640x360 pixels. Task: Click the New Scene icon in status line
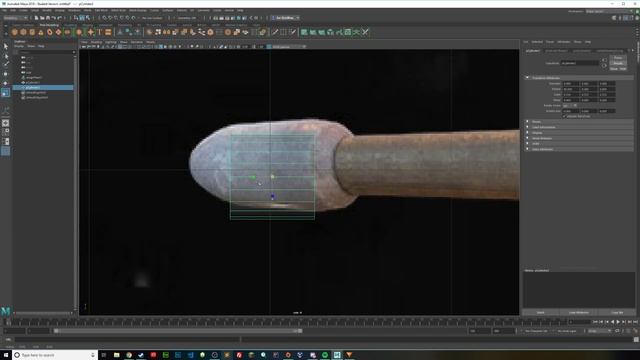pos(36,18)
